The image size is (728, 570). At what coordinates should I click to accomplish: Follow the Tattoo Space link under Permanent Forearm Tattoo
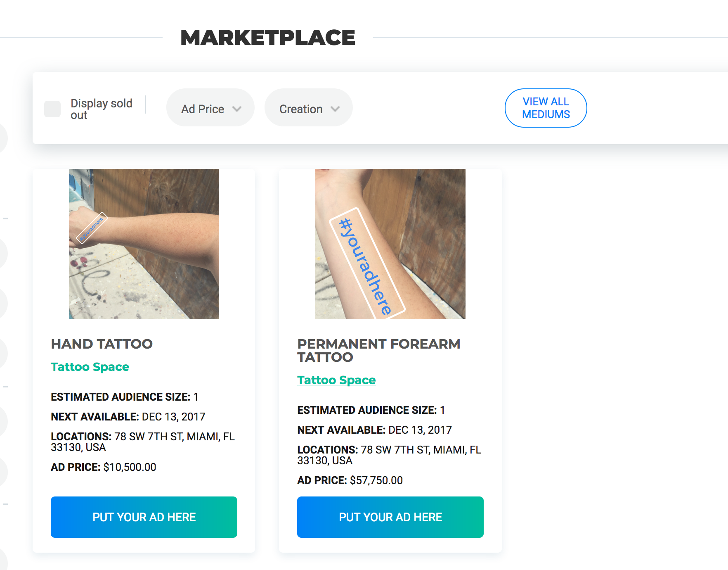pos(336,380)
